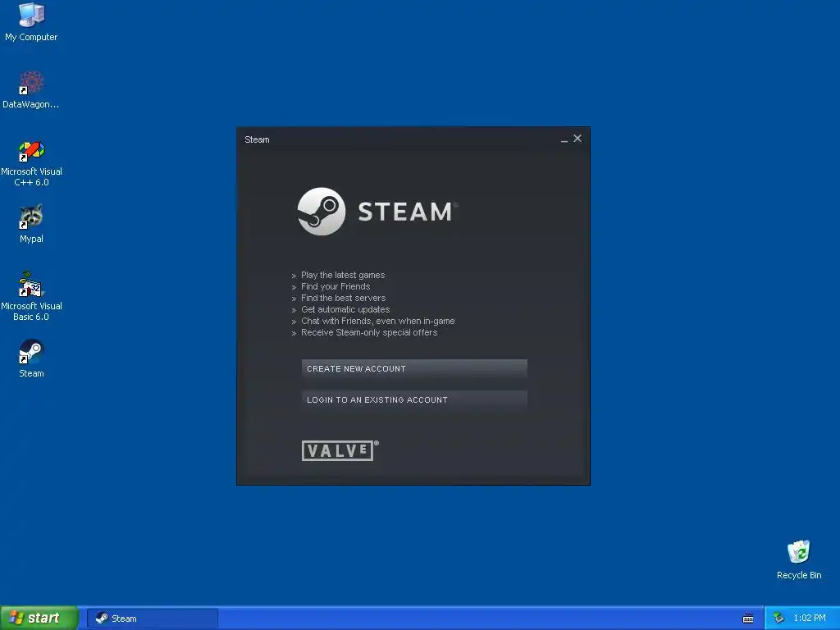Screen dimensions: 840x630
Task: Click the Steam taskbar button
Action: 153,619
